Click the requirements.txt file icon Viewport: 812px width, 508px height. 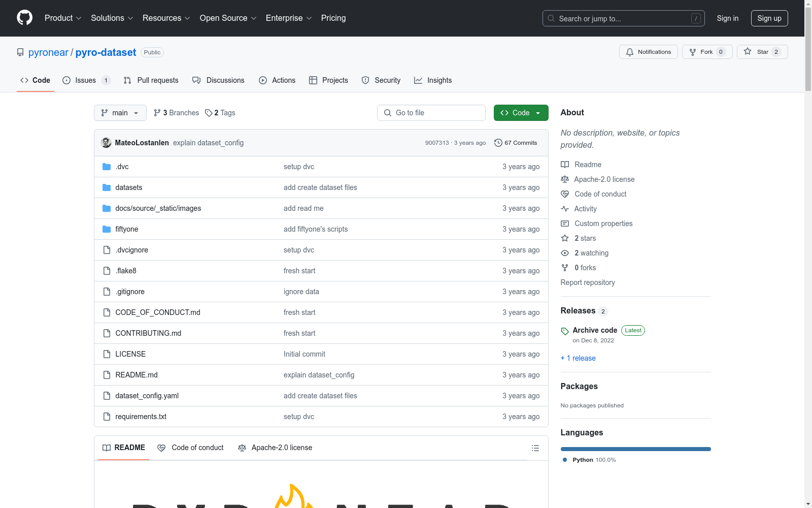tap(107, 417)
